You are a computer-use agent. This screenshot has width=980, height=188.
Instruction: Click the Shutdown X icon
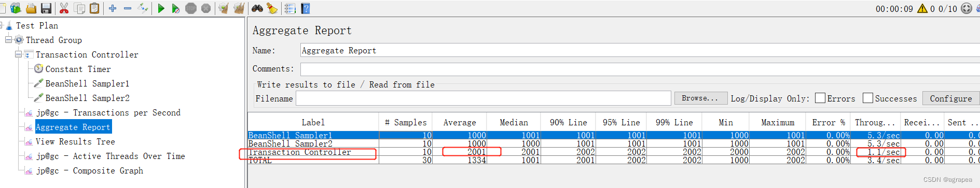click(x=206, y=8)
